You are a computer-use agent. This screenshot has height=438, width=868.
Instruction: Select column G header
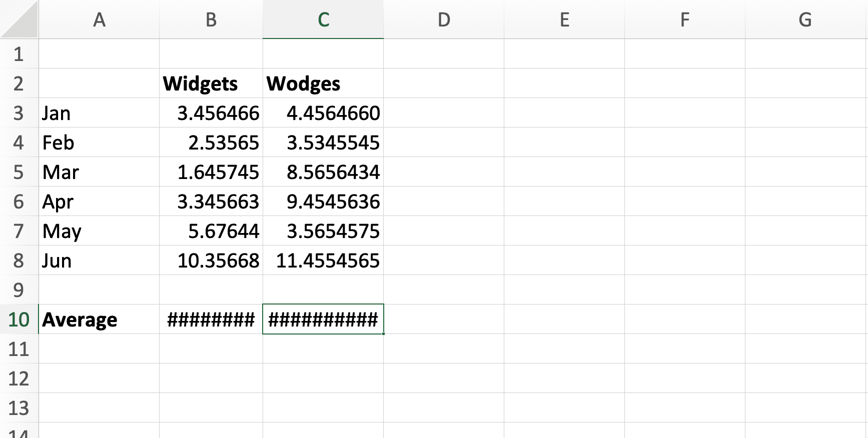pos(805,19)
